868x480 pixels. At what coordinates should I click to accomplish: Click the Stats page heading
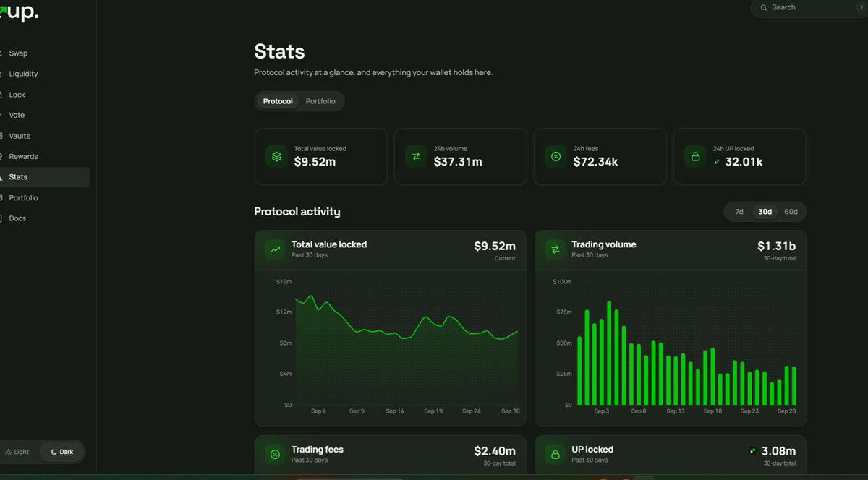click(x=279, y=52)
